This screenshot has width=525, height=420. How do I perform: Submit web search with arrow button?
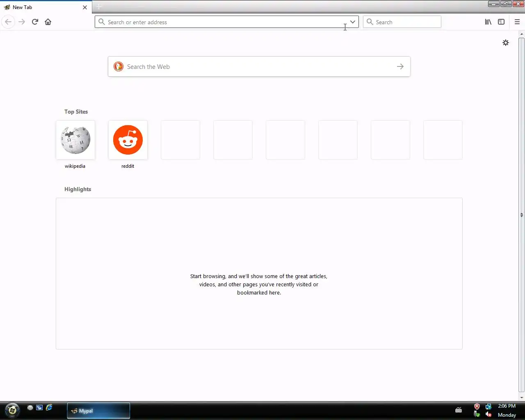coord(400,66)
